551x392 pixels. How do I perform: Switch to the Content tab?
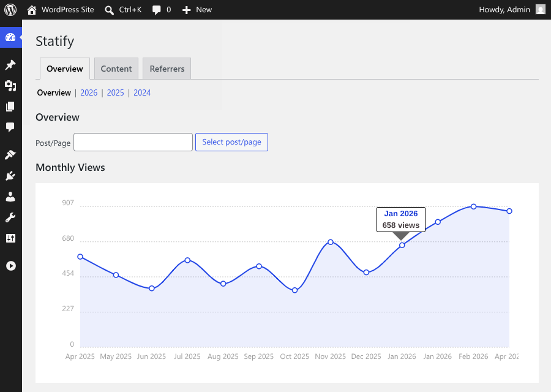(x=116, y=69)
